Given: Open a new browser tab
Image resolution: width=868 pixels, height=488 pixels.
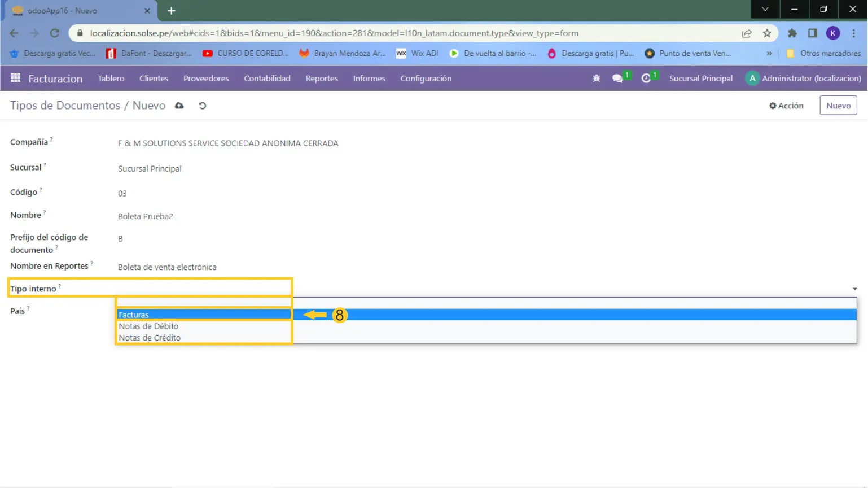Looking at the screenshot, I should click(x=172, y=11).
